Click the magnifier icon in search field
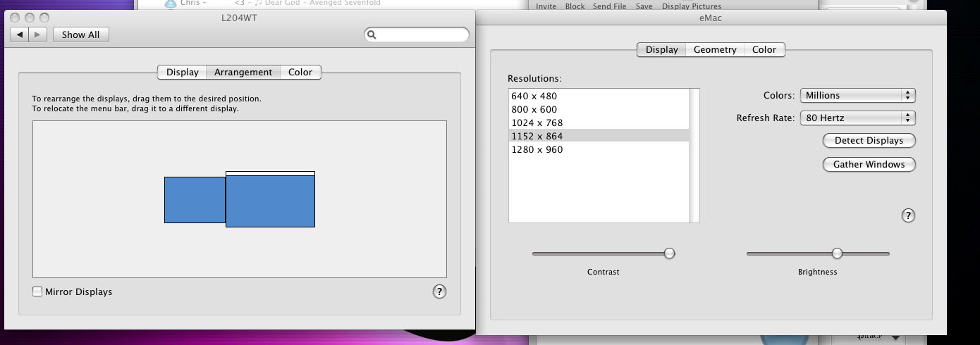Image resolution: width=980 pixels, height=345 pixels. [x=372, y=34]
